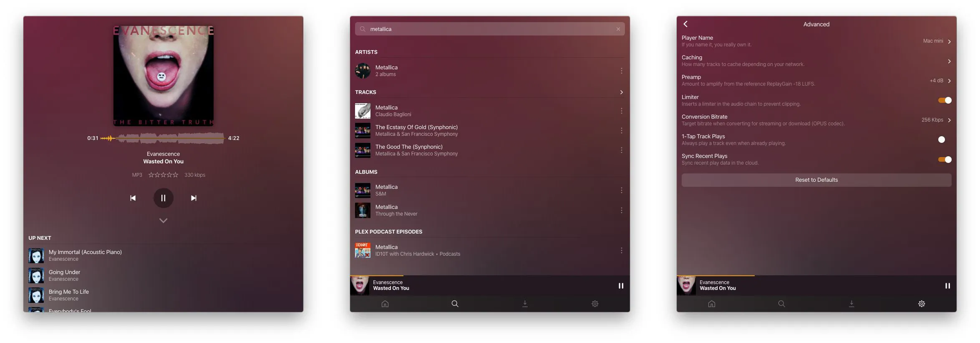Skip to next track in player

pyautogui.click(x=194, y=198)
